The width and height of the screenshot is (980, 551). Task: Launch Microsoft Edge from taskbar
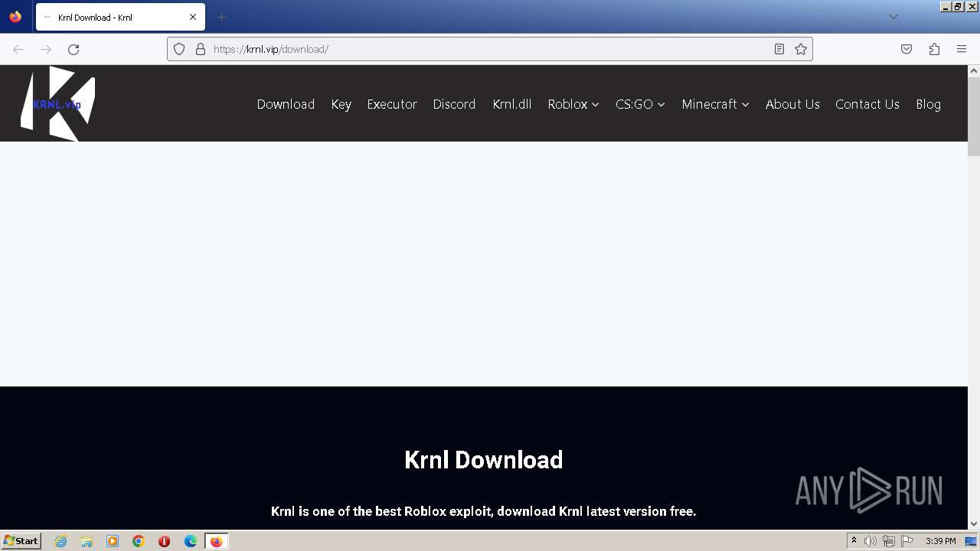click(190, 541)
